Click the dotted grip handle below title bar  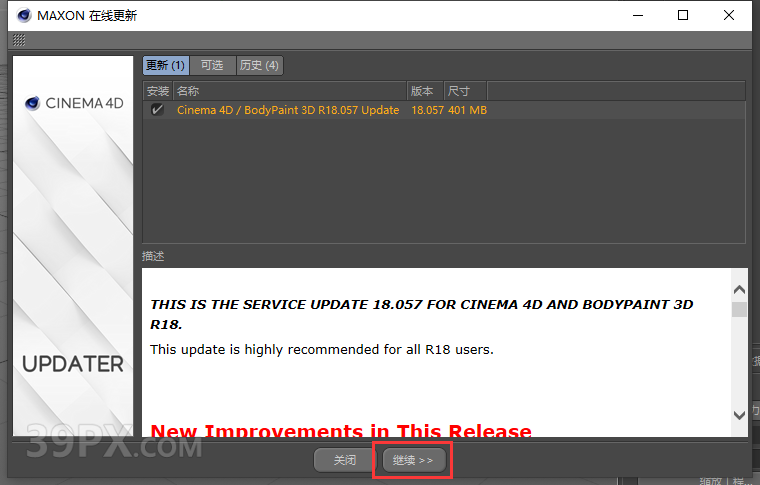point(19,40)
